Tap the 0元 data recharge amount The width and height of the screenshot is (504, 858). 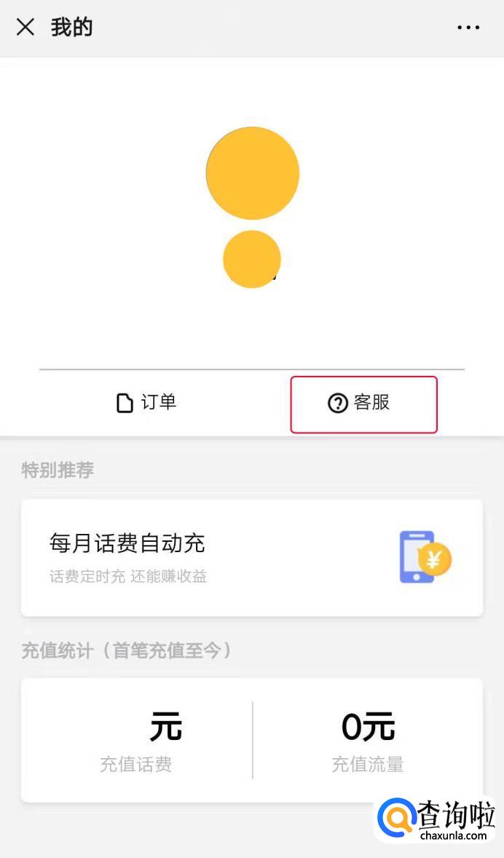(368, 727)
